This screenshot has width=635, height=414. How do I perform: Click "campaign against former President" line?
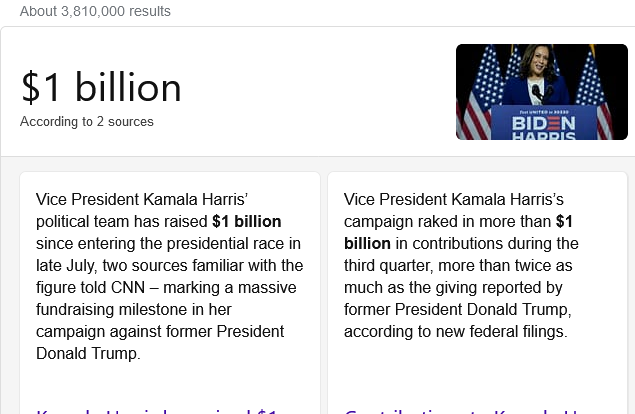[159, 331]
